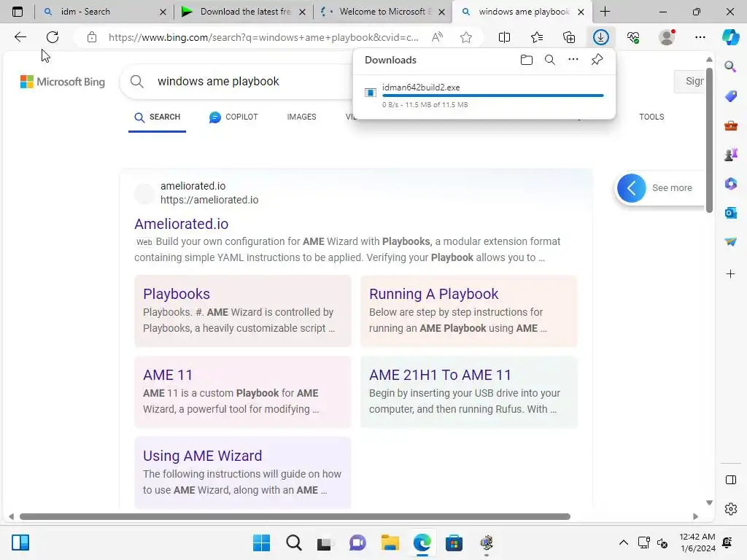This screenshot has height=560, width=747.
Task: Click the address bar URL
Action: 263,37
